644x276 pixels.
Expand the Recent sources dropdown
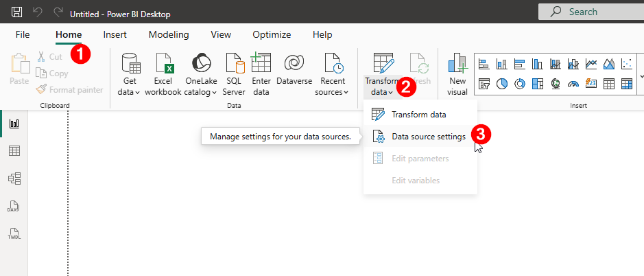click(x=332, y=74)
